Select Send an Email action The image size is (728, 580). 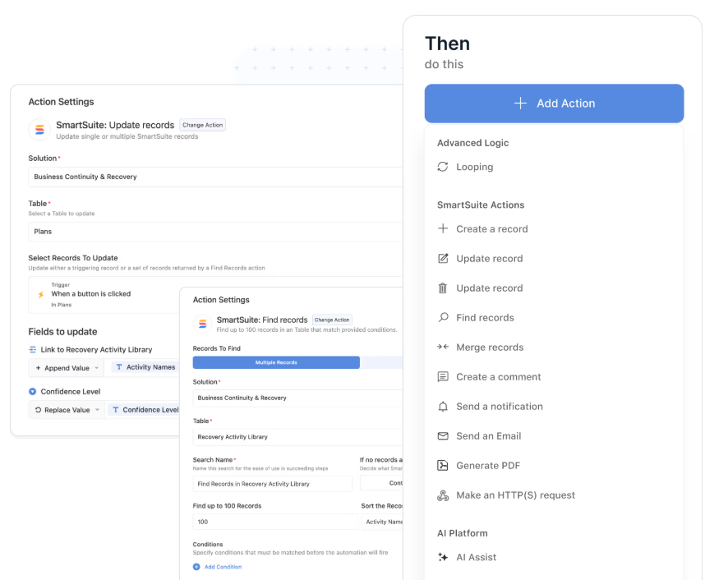[x=488, y=436]
